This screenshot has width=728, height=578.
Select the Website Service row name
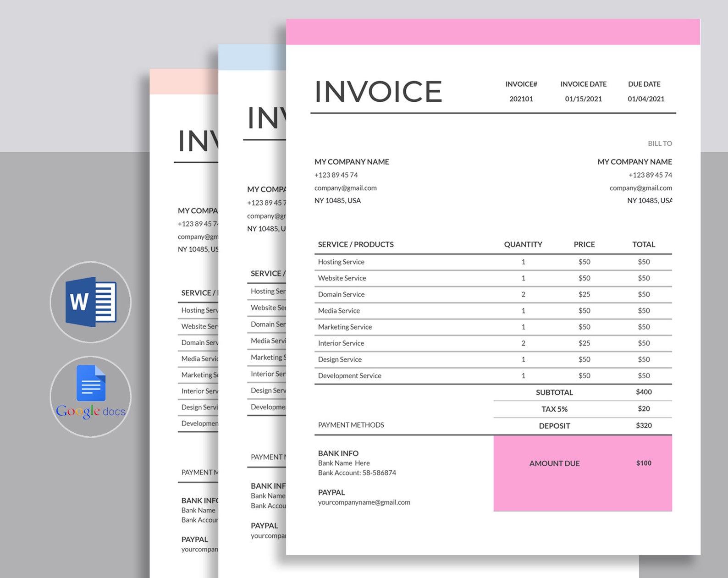coord(342,278)
